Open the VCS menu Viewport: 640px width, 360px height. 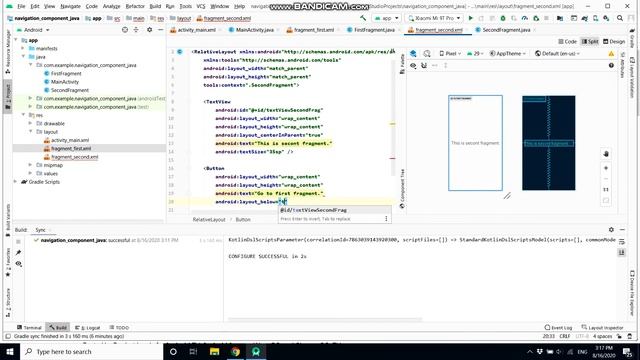tap(201, 7)
